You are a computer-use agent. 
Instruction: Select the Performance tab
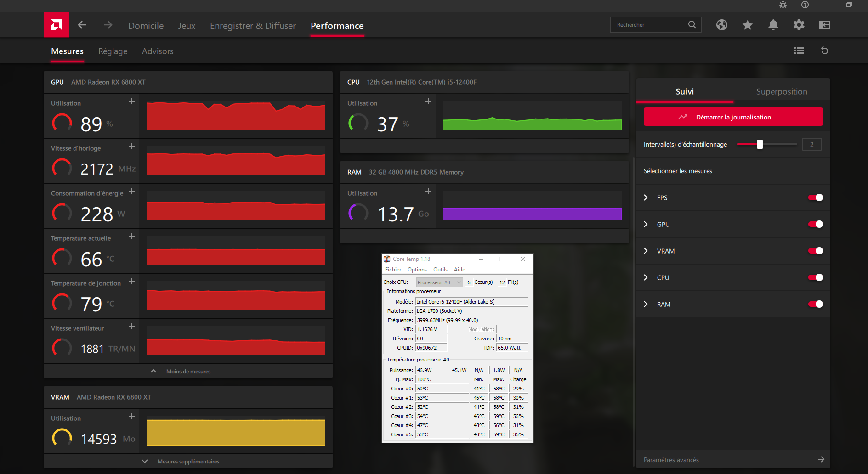[x=337, y=26]
